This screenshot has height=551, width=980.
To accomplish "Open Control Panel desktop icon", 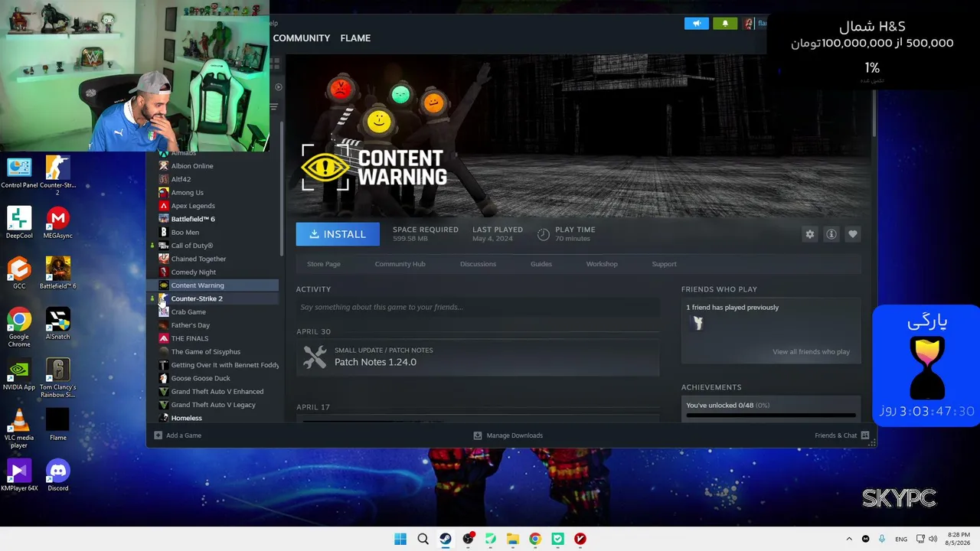I will (19, 172).
